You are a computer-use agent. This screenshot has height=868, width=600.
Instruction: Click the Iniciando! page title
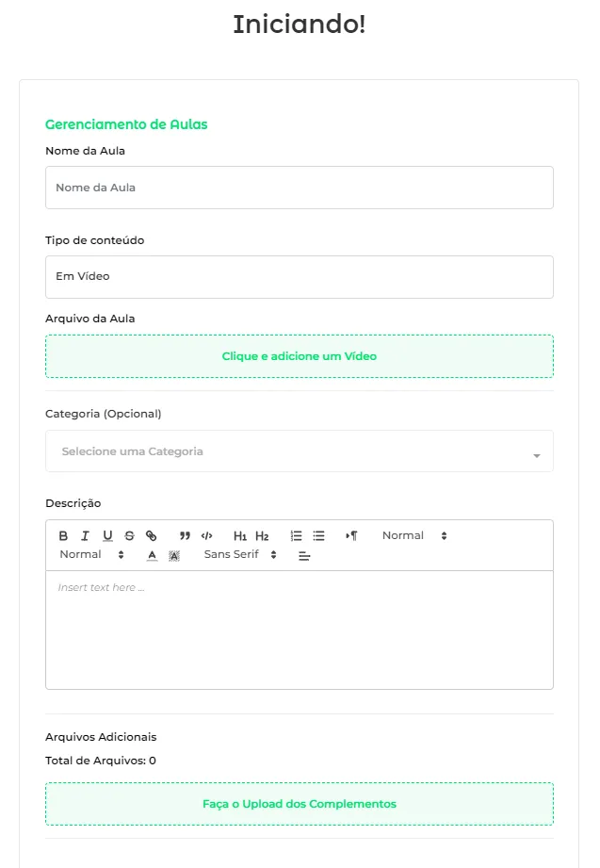(300, 25)
